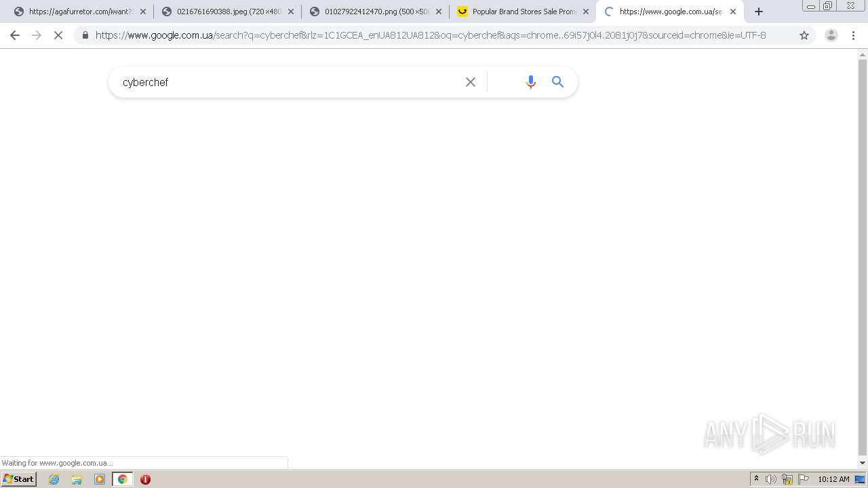
Task: Open Chrome's three-dot menu
Action: click(x=853, y=35)
